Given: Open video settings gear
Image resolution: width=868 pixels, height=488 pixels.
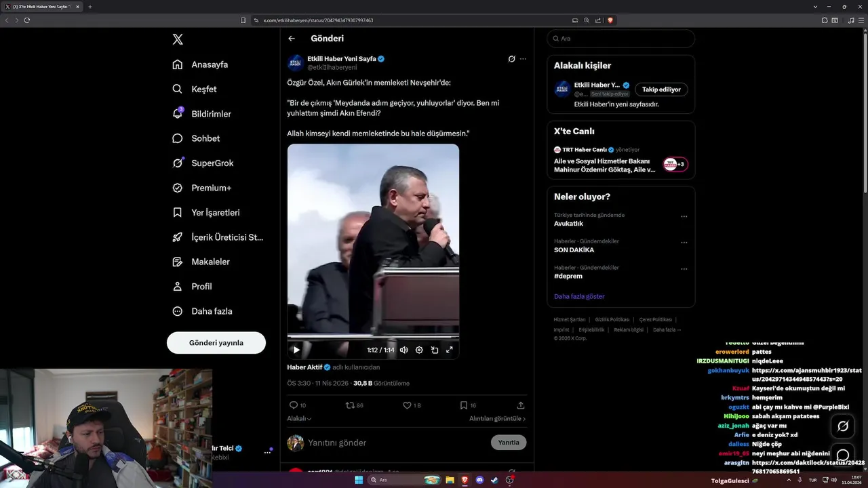Looking at the screenshot, I should [x=419, y=350].
